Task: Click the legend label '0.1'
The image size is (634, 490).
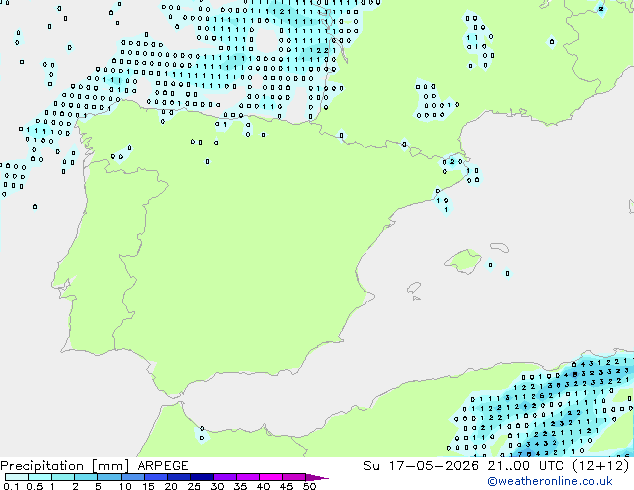Action: coord(11,486)
